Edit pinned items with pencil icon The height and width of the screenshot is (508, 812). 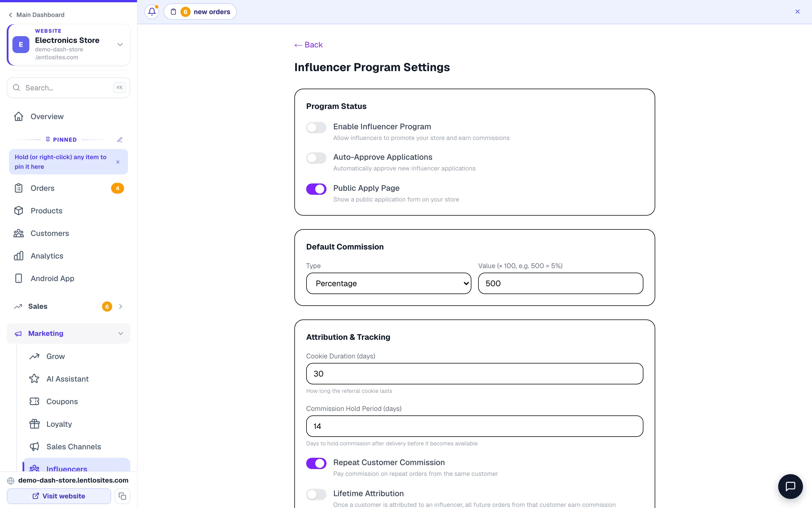[120, 139]
